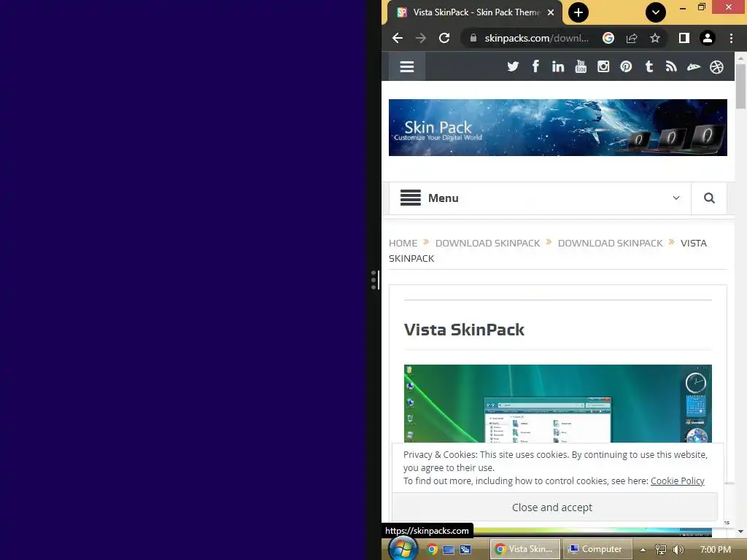Viewport: 747px width, 560px height.
Task: Open the Pinterest social icon
Action: tap(626, 66)
